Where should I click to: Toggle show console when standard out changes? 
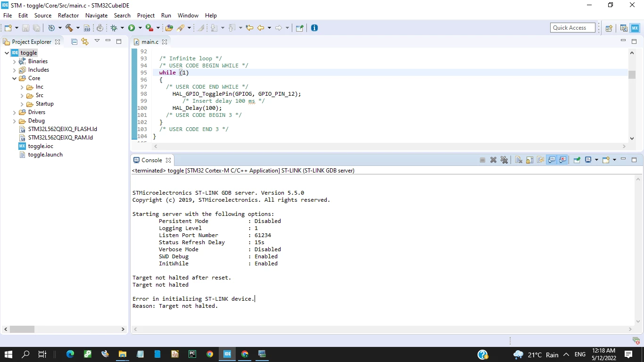[x=551, y=160]
